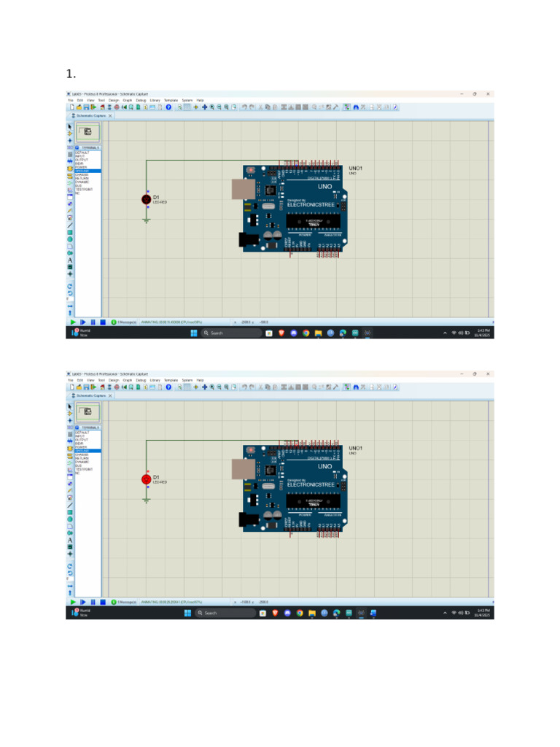Screen dimensions: 560x747
Task: Select Component Mode tool in LED-off screenshot
Action: click(x=70, y=133)
